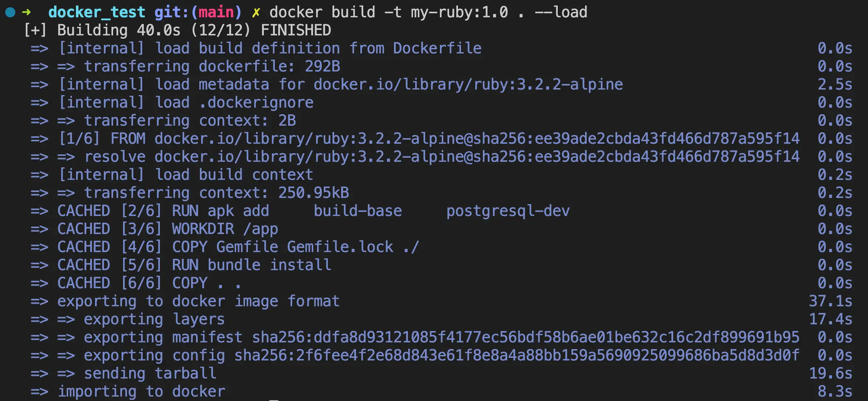Click the --load flag in the command
The width and height of the screenshot is (868, 401).
561,13
